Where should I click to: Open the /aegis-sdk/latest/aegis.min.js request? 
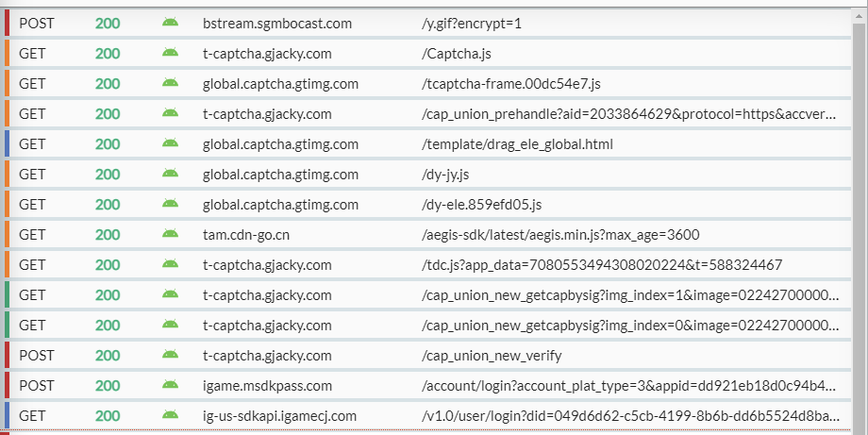[560, 235]
